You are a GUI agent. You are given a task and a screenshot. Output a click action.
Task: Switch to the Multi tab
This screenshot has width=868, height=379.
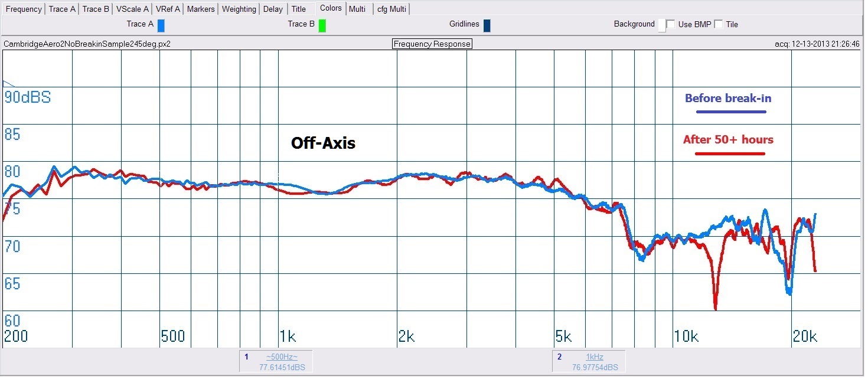(357, 9)
